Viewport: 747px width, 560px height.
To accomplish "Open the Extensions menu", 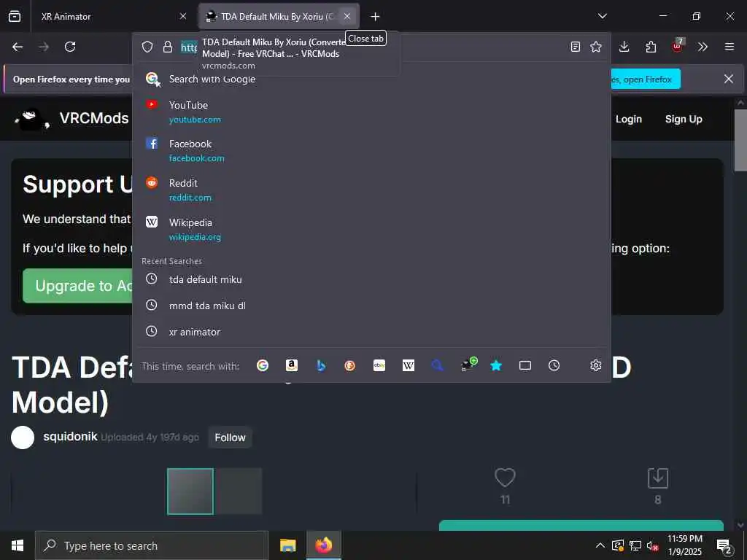I will click(x=651, y=47).
